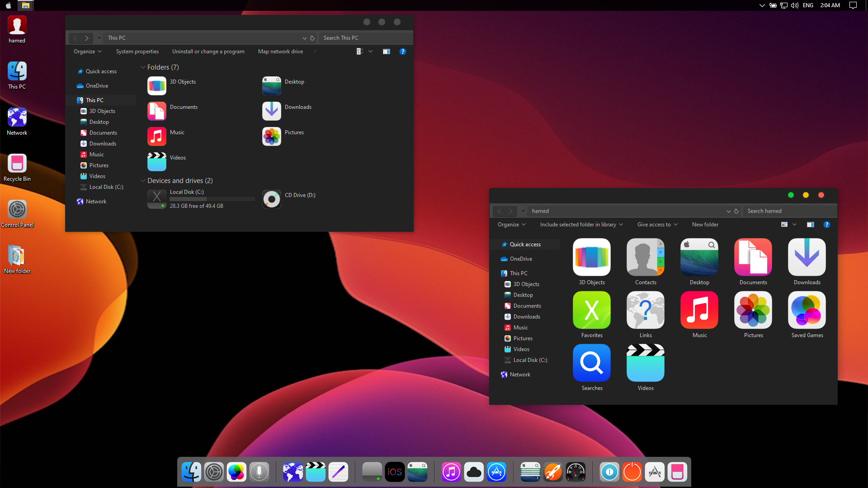Image resolution: width=868 pixels, height=488 pixels.
Task: Toggle preview pane in This PC window
Action: point(387,52)
